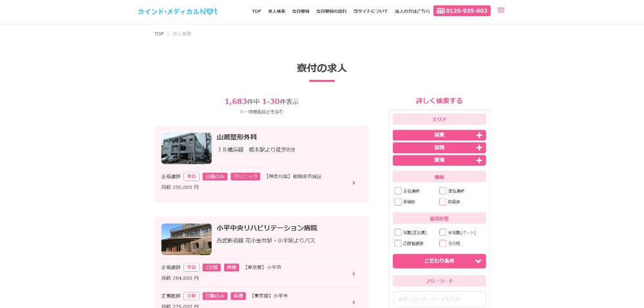The image size is (644, 308).
Task: Click the arrow for 月給 229,000 円 job
Action: [354, 302]
